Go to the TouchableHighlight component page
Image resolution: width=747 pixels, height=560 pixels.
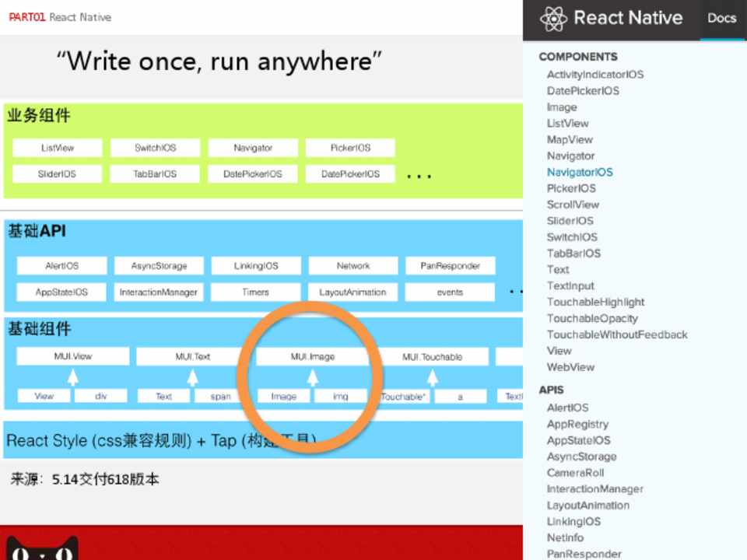click(x=595, y=302)
